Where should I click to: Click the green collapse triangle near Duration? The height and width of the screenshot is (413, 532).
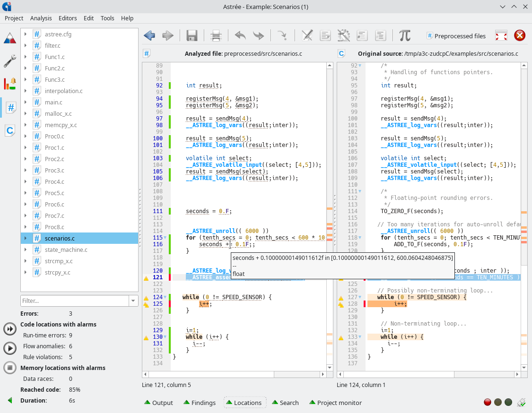10,400
